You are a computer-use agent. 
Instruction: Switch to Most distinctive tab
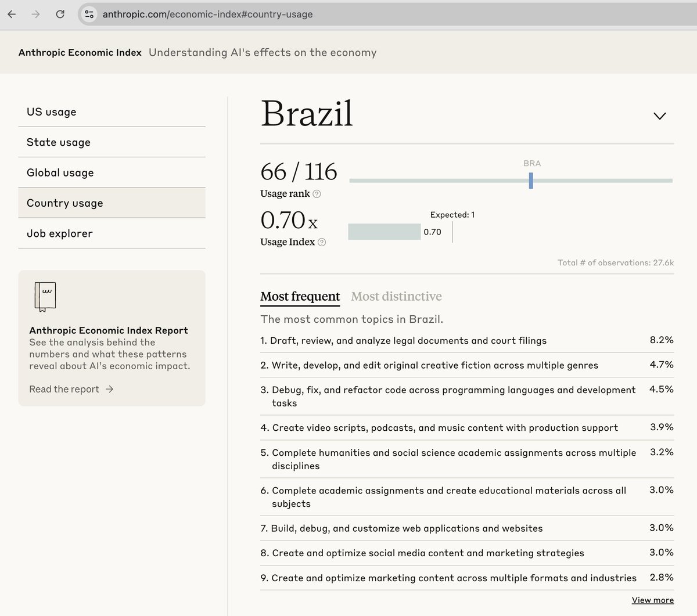pos(396,297)
